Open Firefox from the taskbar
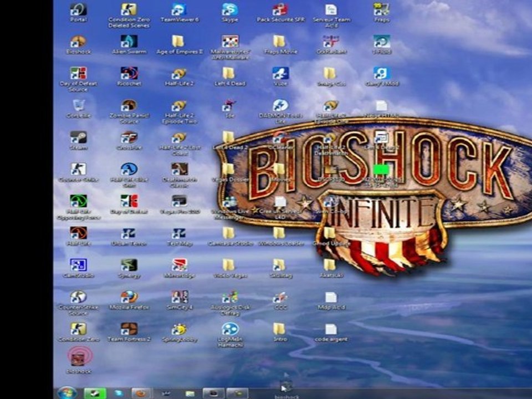 pos(141,393)
